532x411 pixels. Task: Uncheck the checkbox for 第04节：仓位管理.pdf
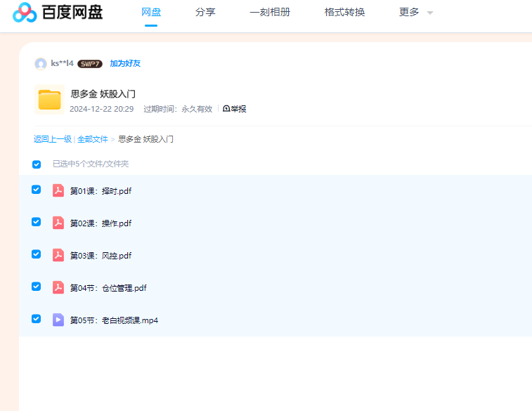pyautogui.click(x=37, y=287)
